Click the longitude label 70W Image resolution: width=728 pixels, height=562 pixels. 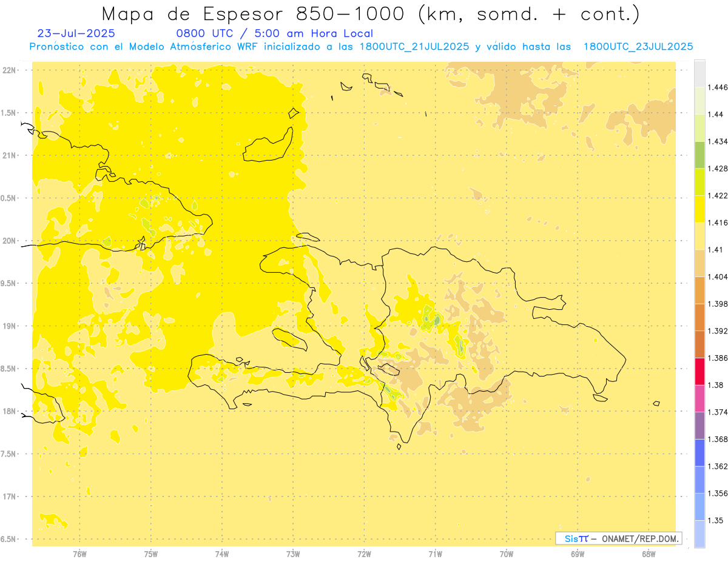506,554
